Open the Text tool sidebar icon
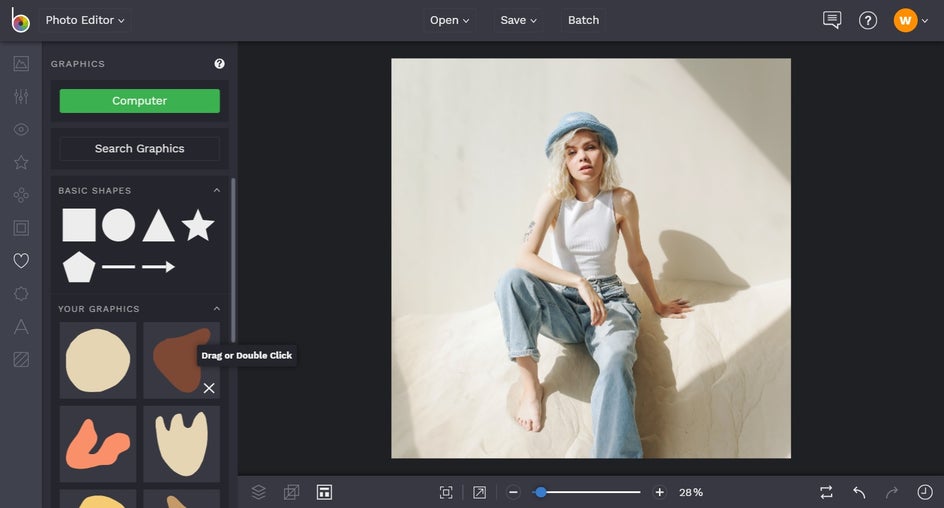944x508 pixels. click(21, 327)
